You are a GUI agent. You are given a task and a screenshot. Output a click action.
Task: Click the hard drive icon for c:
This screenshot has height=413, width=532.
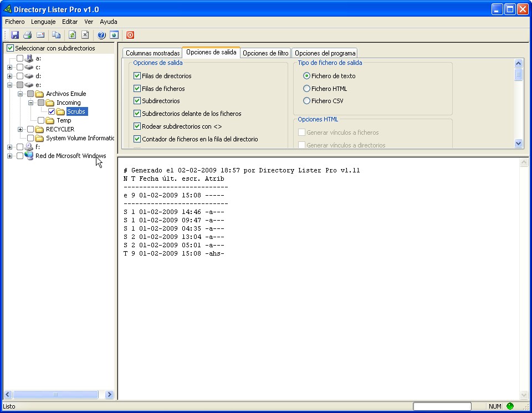tap(29, 67)
